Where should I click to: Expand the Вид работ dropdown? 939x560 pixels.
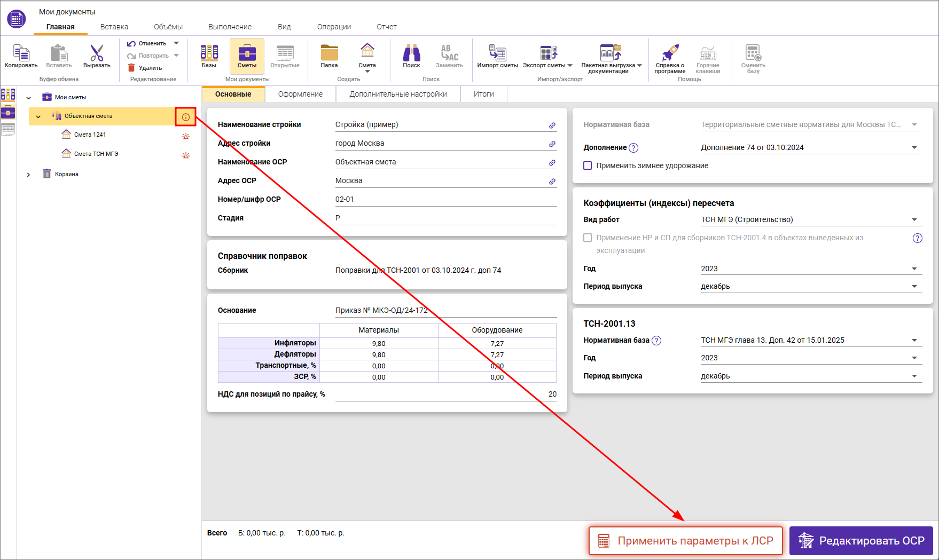(914, 219)
